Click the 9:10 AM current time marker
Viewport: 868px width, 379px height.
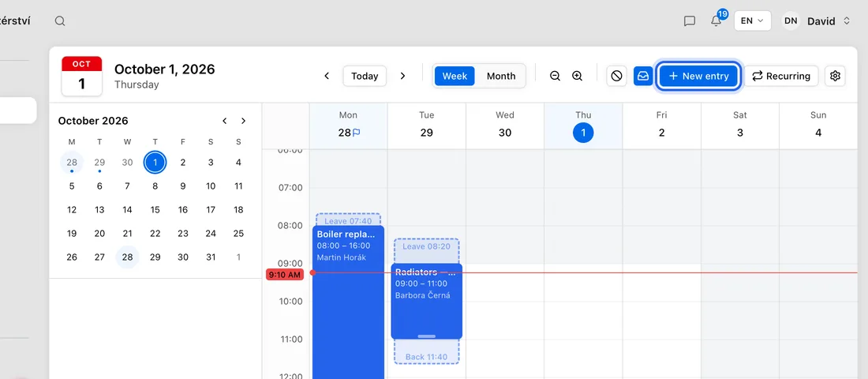(285, 274)
